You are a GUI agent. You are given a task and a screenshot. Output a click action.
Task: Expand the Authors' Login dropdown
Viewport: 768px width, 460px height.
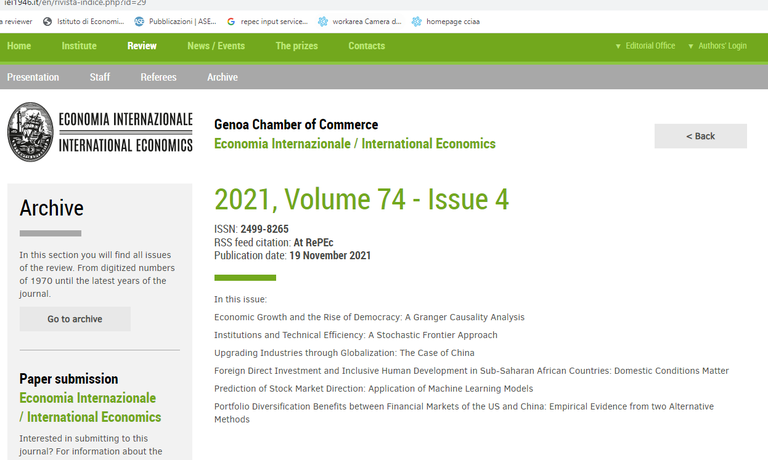(717, 46)
